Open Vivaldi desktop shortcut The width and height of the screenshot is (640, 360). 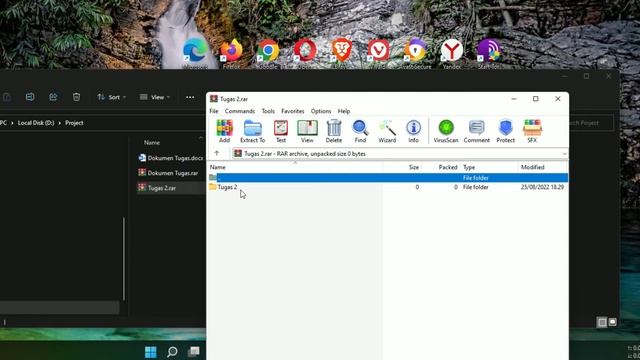pos(378,53)
